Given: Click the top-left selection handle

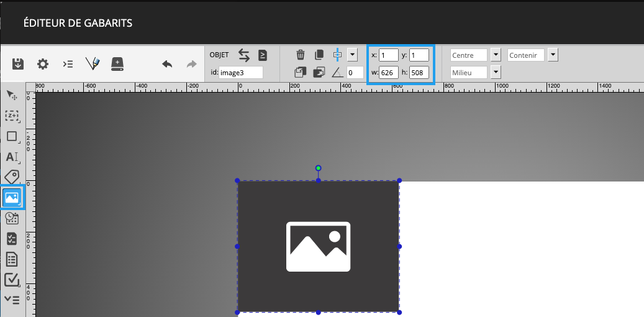Looking at the screenshot, I should [x=237, y=180].
